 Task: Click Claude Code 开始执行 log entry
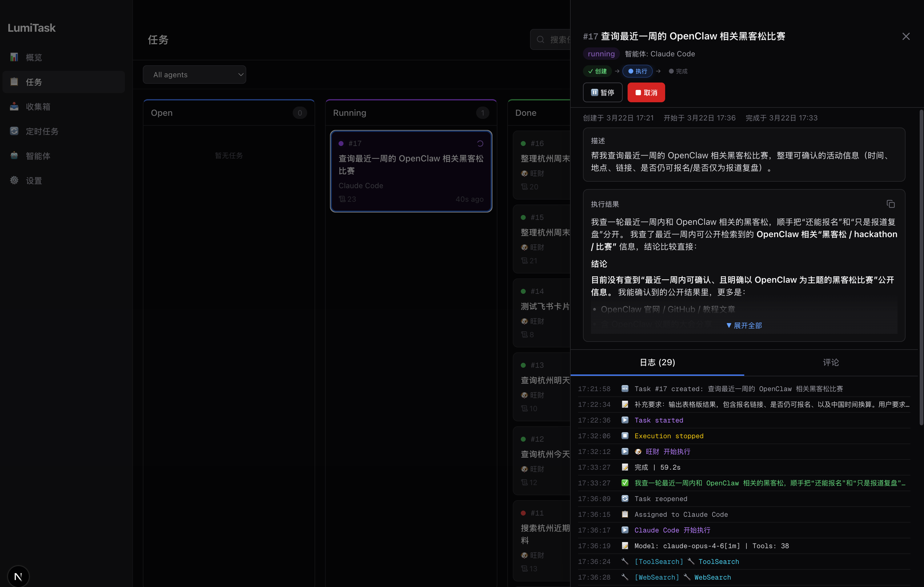click(x=744, y=530)
